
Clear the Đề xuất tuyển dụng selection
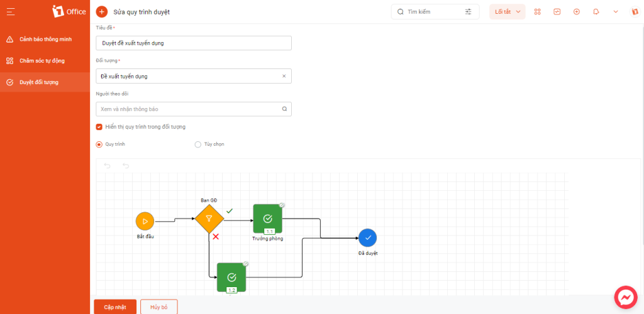[x=284, y=76]
